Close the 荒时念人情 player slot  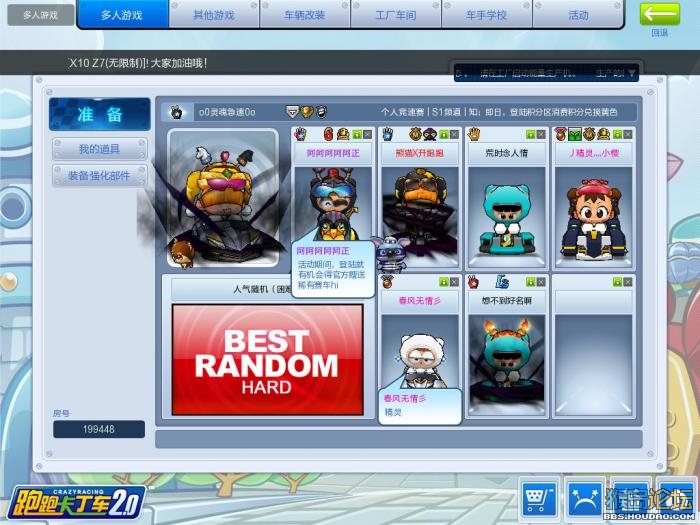(x=541, y=134)
